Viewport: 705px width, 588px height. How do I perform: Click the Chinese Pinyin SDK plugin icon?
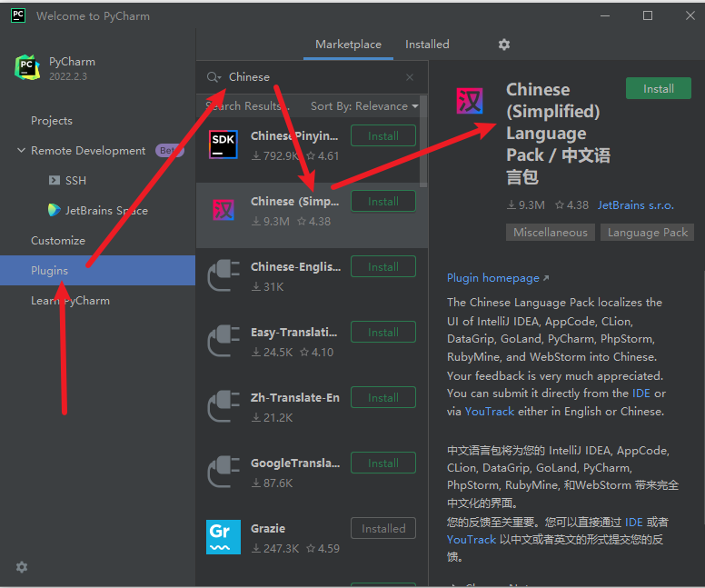(223, 145)
